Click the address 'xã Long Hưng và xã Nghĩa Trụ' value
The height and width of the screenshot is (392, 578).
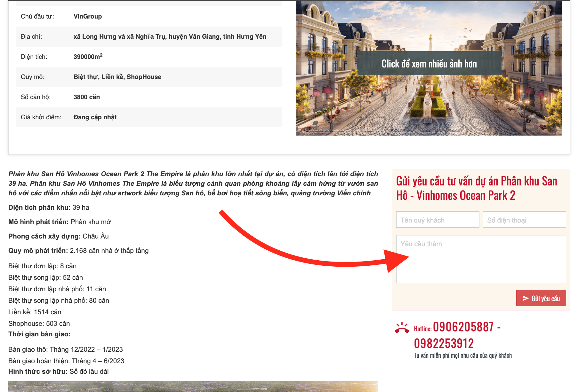tap(170, 36)
